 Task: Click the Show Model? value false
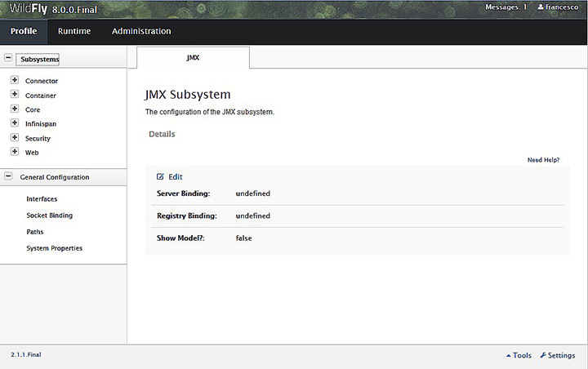[243, 238]
